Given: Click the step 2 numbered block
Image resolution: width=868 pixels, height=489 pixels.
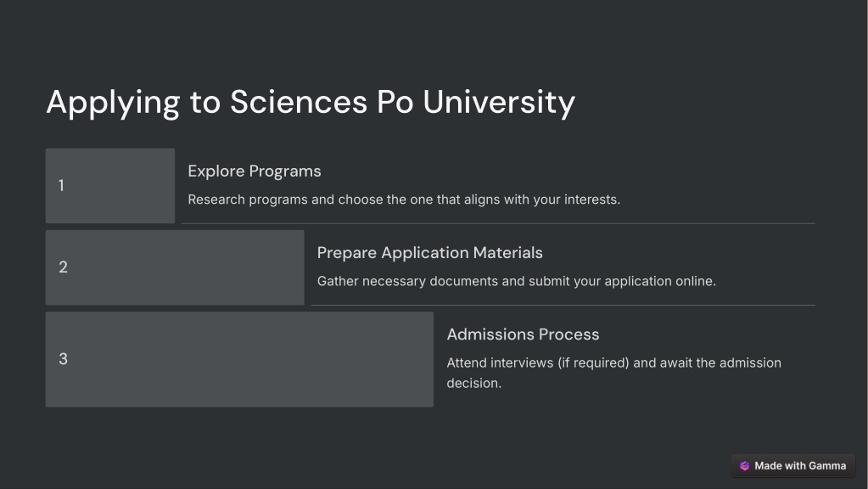Looking at the screenshot, I should (175, 267).
